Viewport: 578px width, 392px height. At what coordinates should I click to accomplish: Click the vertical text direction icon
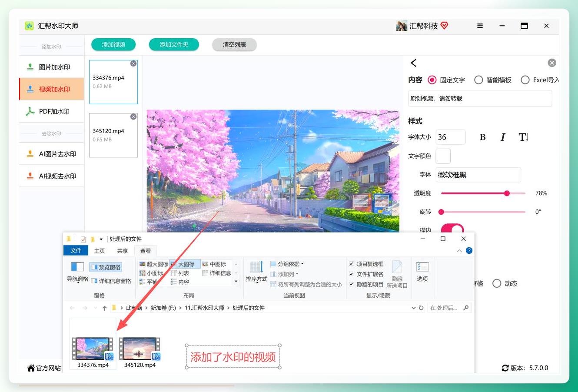tap(523, 137)
